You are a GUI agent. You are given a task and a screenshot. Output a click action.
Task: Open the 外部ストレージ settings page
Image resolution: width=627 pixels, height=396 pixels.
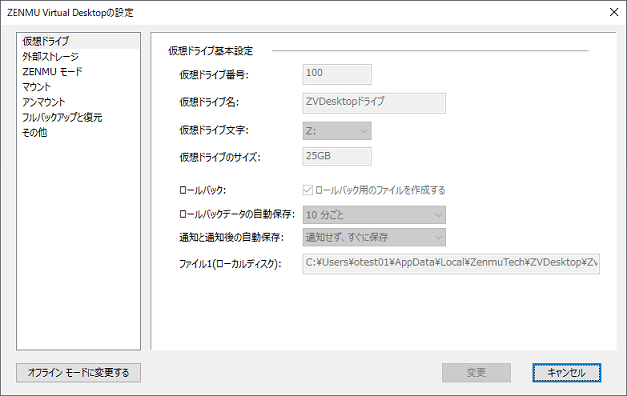point(50,56)
